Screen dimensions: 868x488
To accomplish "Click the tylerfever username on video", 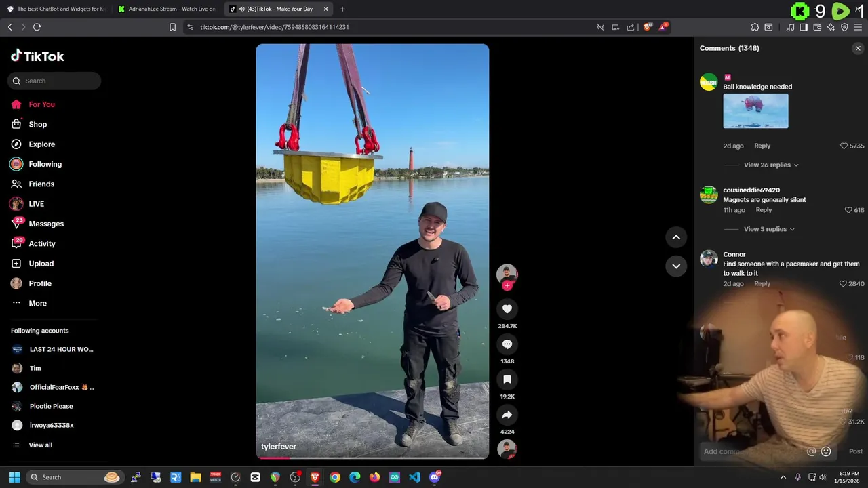I will (x=279, y=447).
